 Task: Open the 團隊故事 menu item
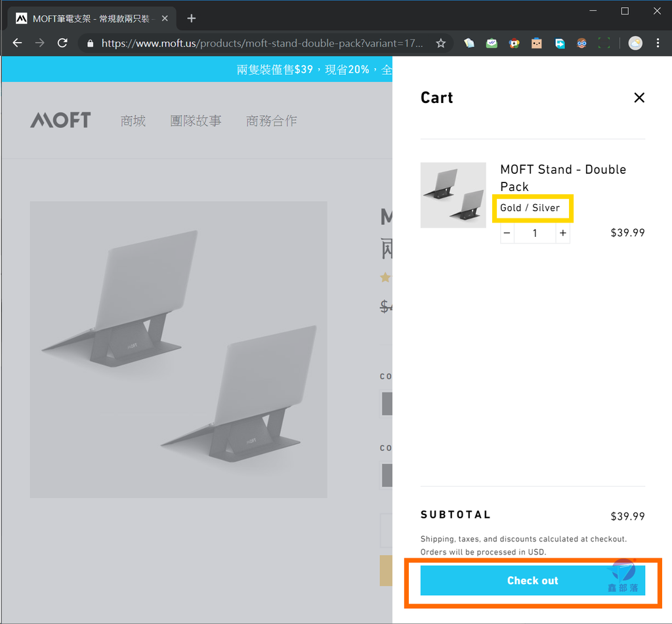[x=196, y=121]
